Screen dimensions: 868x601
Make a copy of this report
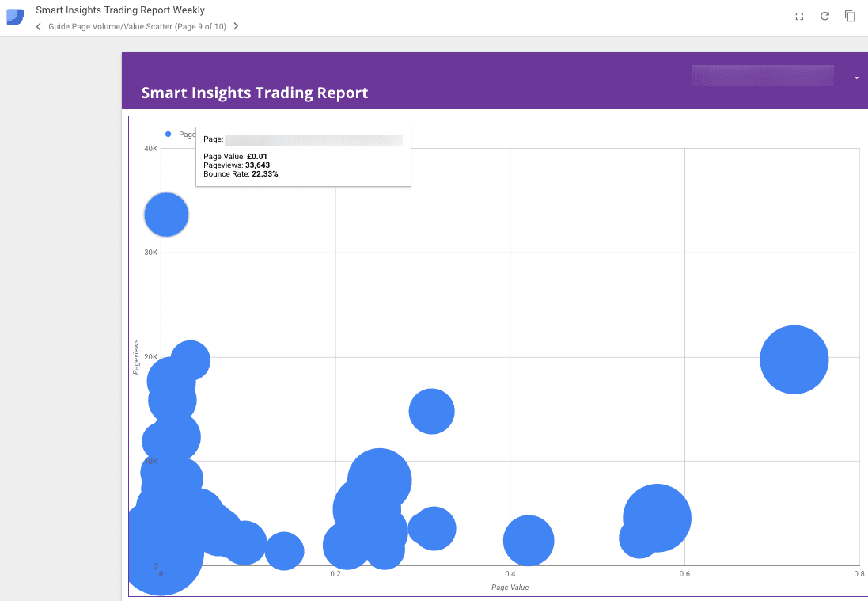click(850, 17)
